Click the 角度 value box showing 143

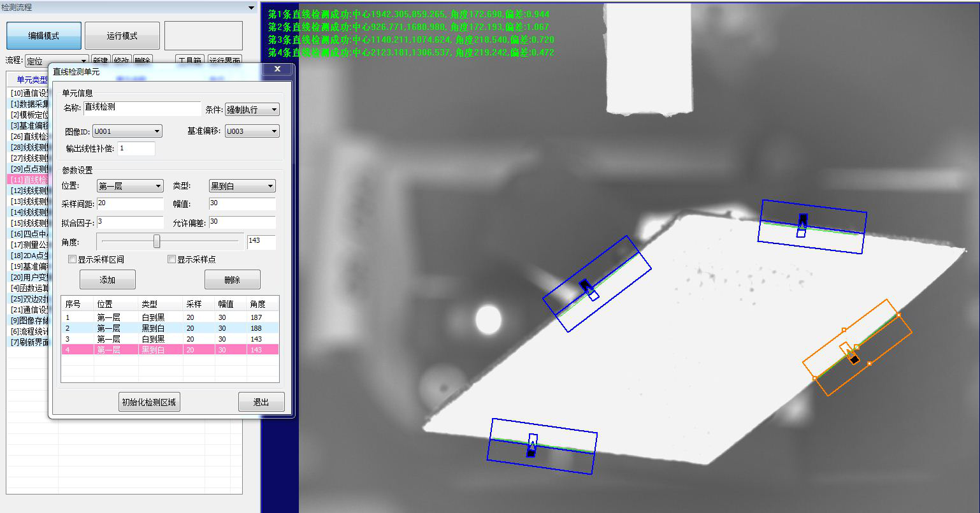point(261,242)
